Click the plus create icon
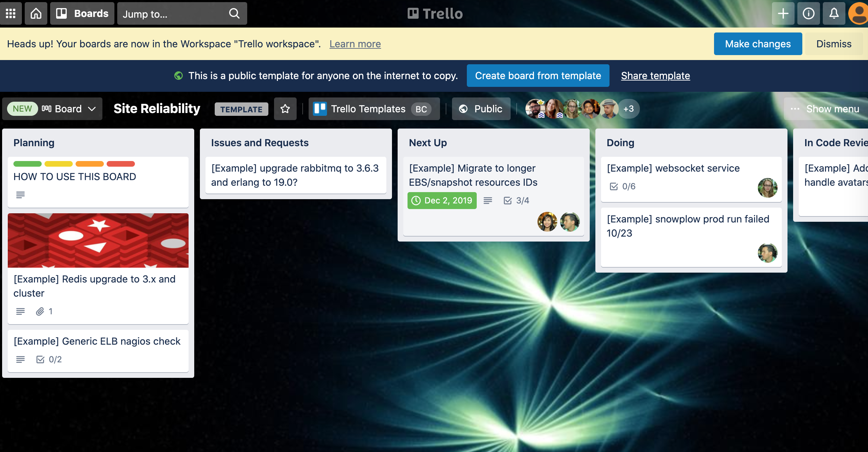 [x=783, y=13]
